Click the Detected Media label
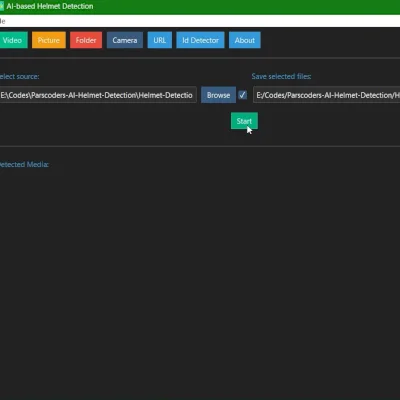This screenshot has width=400, height=400. (24, 164)
